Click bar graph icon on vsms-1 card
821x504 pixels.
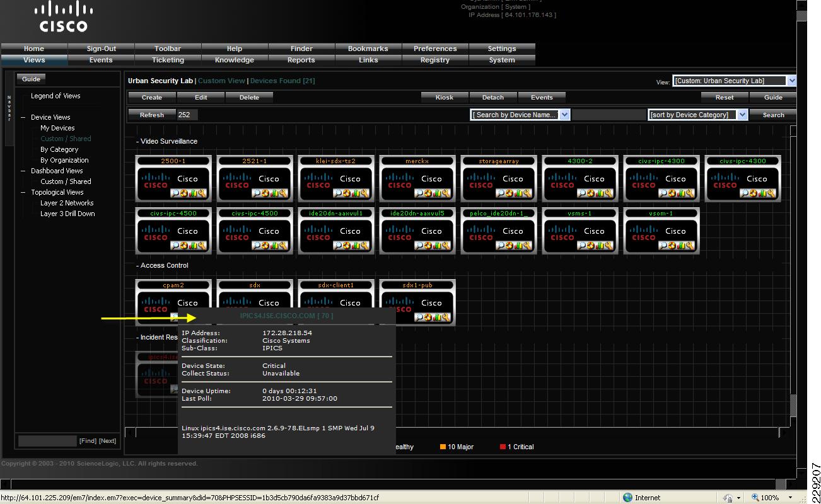coord(600,245)
